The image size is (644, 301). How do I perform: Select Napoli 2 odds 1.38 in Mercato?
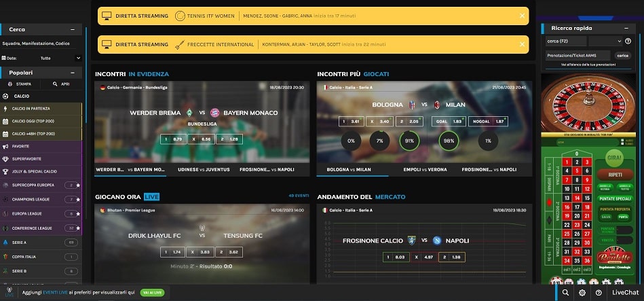point(451,257)
